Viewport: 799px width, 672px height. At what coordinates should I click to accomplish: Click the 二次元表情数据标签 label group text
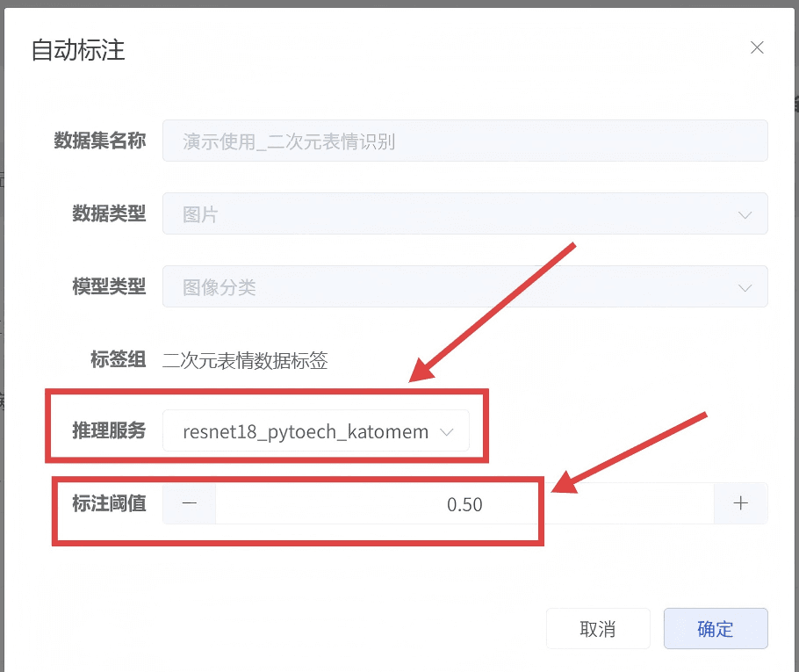245,360
